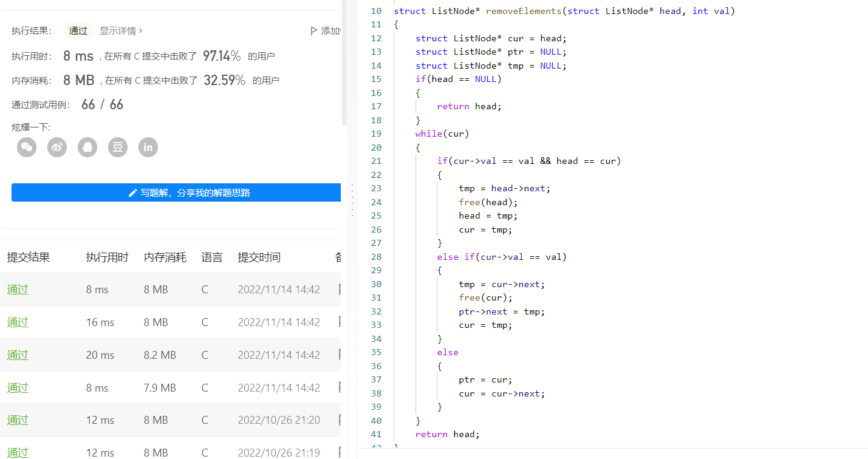This screenshot has height=459, width=868.
Task: Open 显示详情 details link
Action: click(x=121, y=30)
